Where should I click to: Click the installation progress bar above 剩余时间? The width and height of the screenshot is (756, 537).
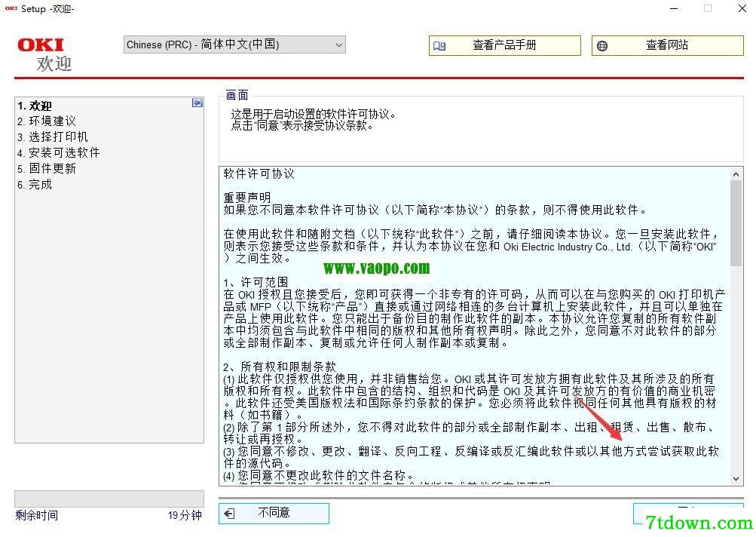coord(109,499)
